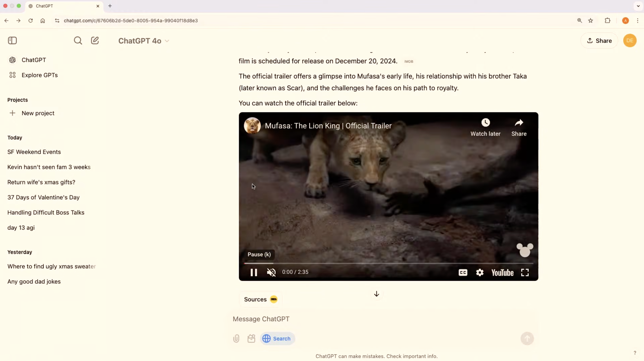Click the video progress bar

389,263
